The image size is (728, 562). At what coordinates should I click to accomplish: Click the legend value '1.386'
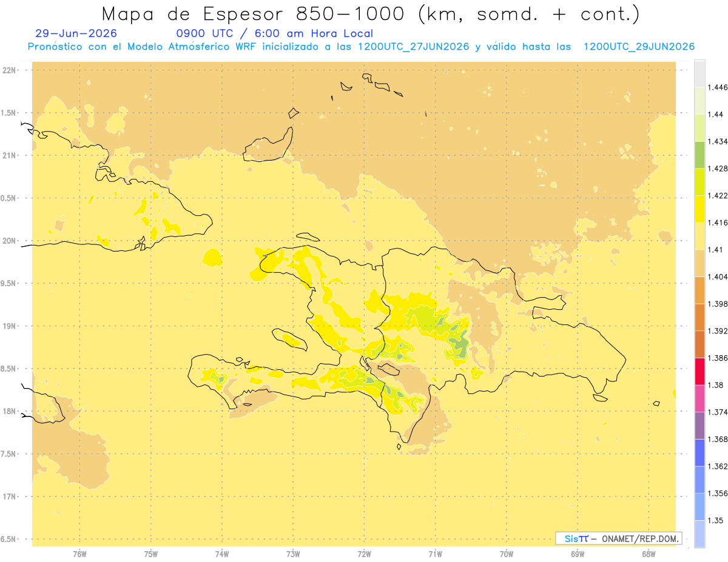[718, 358]
